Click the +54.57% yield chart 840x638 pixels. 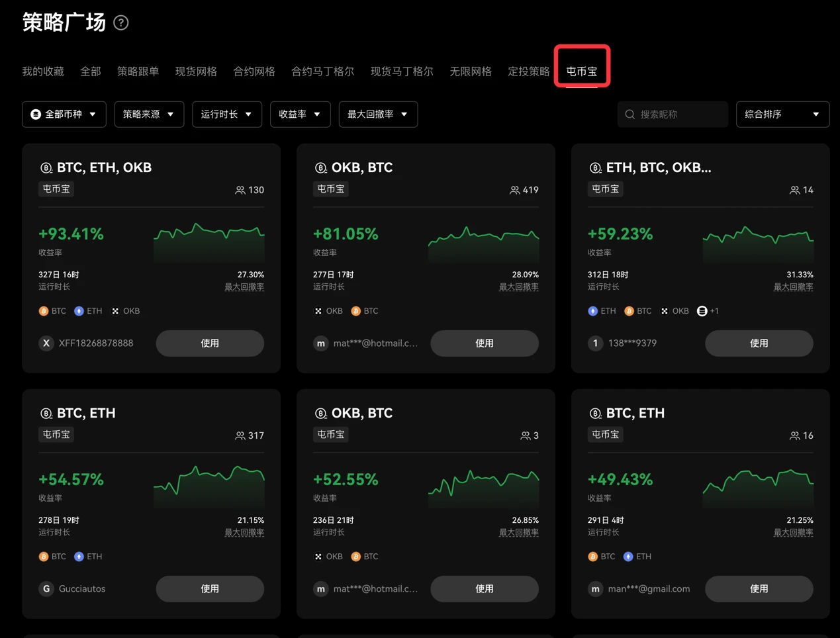coord(209,488)
